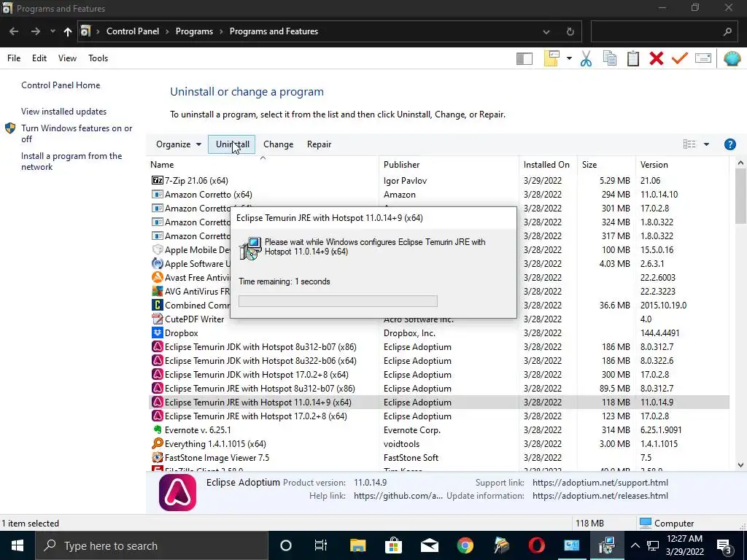Click the red X Delete toolbar icon
The width and height of the screenshot is (747, 560).
[x=657, y=58]
